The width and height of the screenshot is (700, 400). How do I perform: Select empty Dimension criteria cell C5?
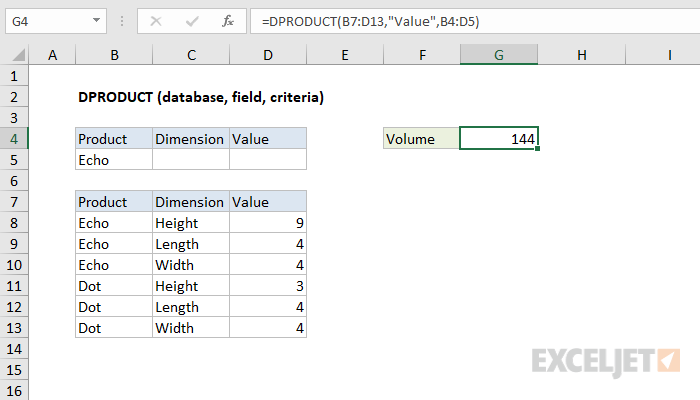pos(191,160)
